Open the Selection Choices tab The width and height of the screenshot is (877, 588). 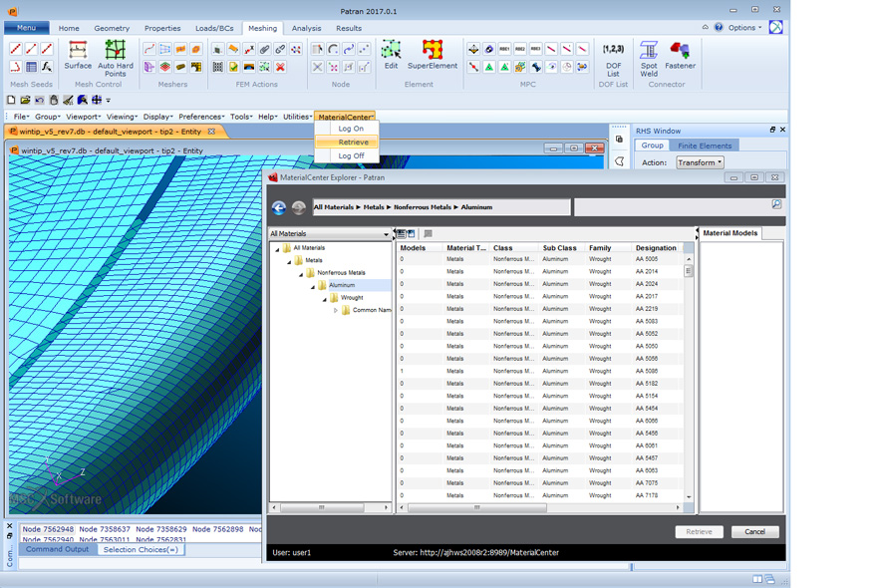(141, 550)
